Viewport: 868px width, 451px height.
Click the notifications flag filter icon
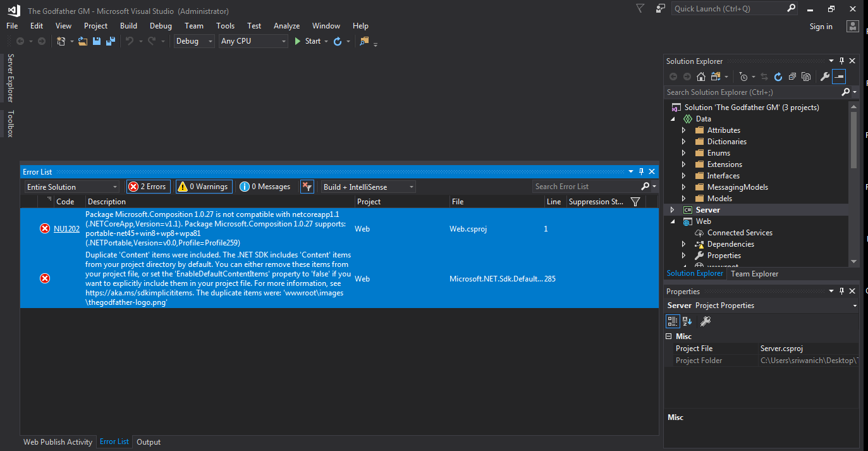(640, 9)
